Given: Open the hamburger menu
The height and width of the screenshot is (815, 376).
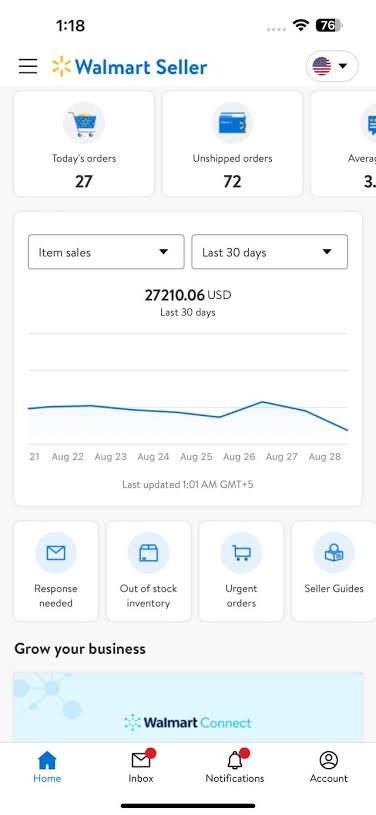Looking at the screenshot, I should point(28,67).
